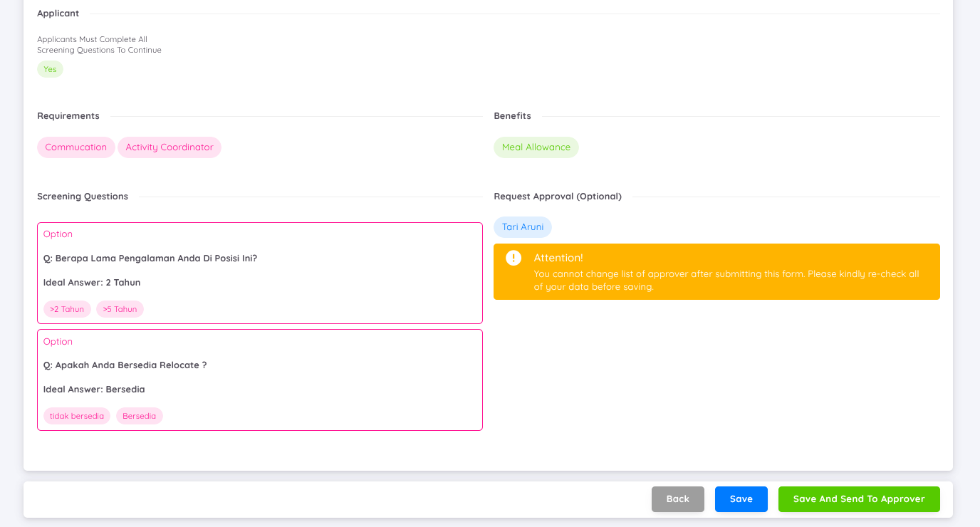Select the pink Bersedia answer chip
The image size is (980, 527).
tap(139, 416)
